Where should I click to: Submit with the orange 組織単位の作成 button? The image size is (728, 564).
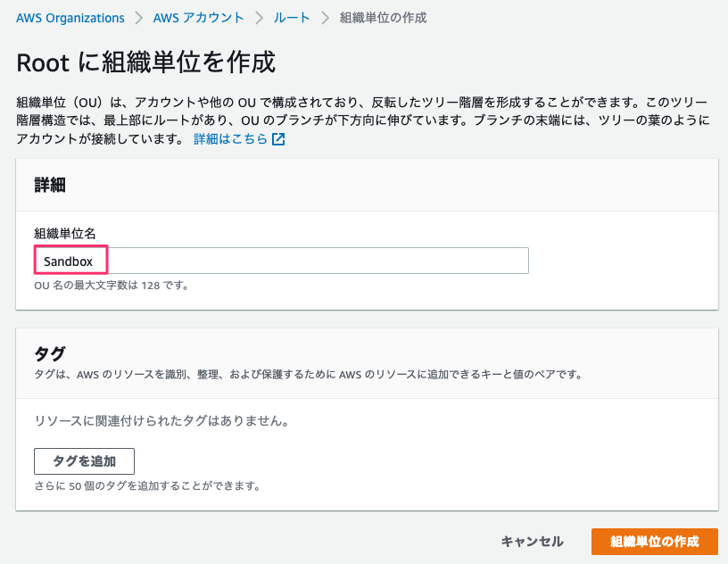pos(654,541)
